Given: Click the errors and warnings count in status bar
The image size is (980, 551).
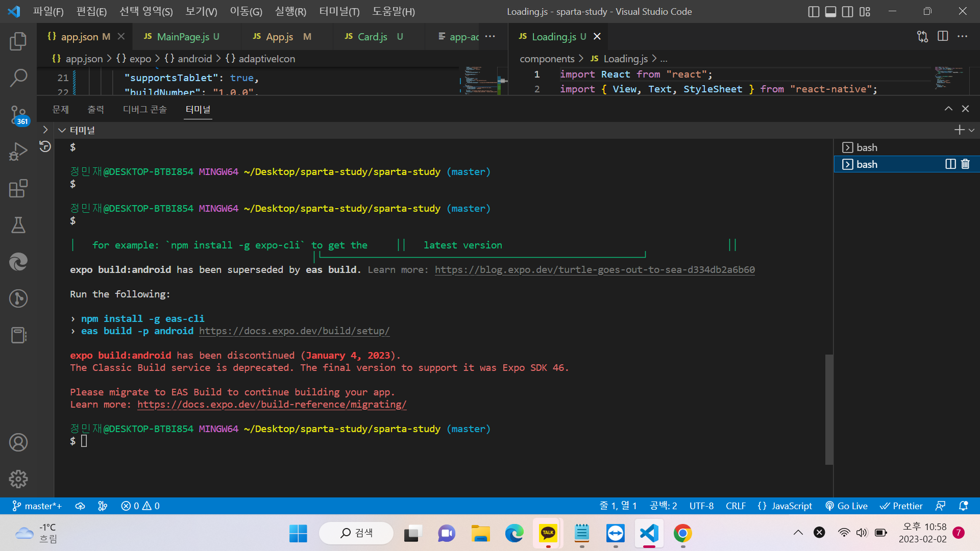Looking at the screenshot, I should pos(140,506).
